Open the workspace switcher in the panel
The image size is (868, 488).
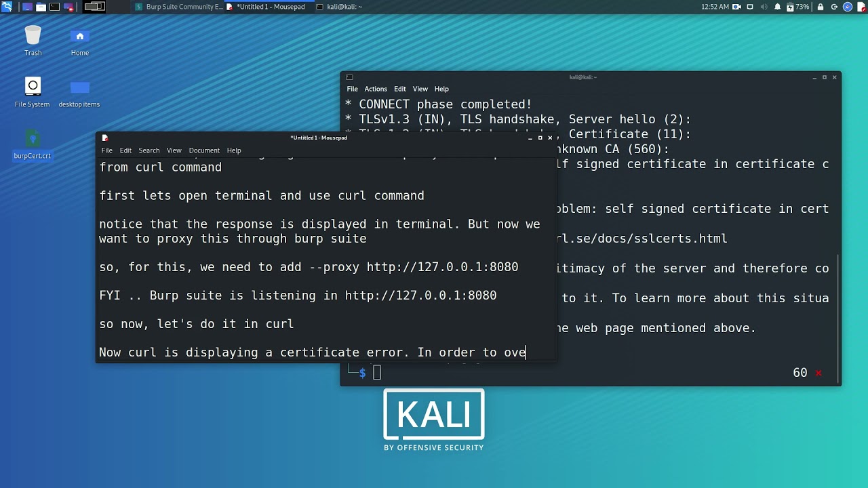[94, 7]
